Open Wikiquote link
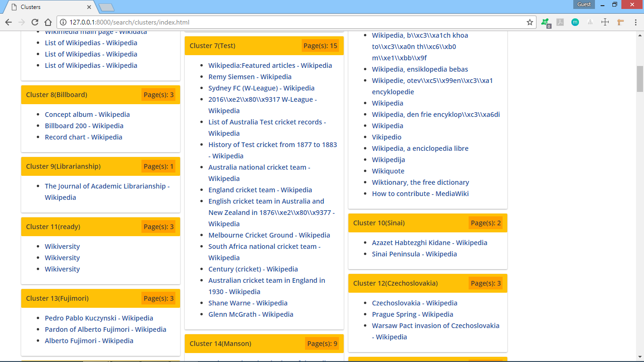The height and width of the screenshot is (362, 644). click(x=388, y=171)
